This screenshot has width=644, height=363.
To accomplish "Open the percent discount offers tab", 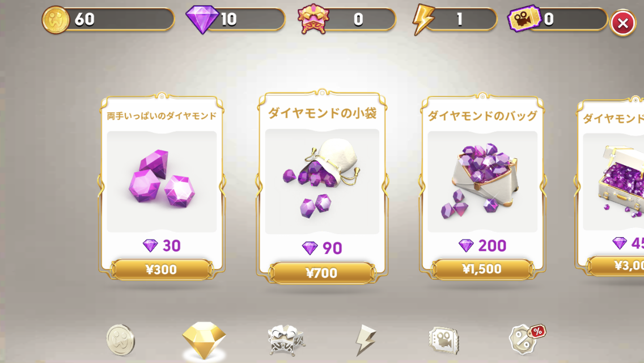I will pyautogui.click(x=527, y=340).
